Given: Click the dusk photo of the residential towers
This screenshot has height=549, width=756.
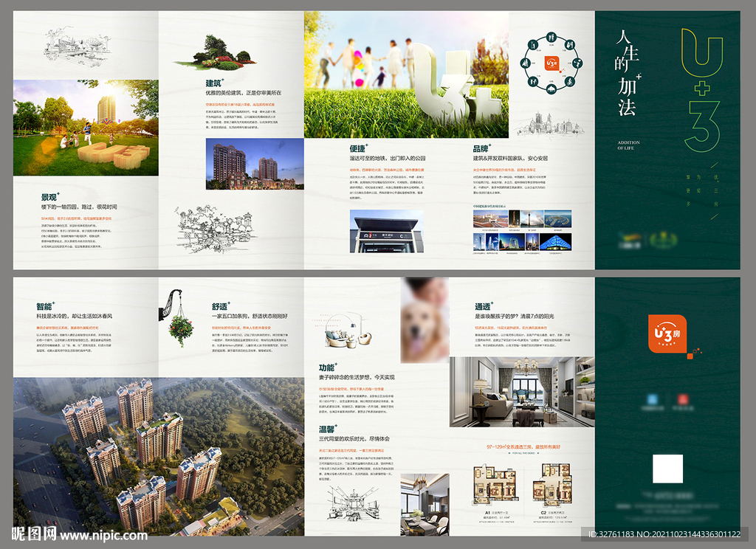Looking at the screenshot, I should point(255,164).
